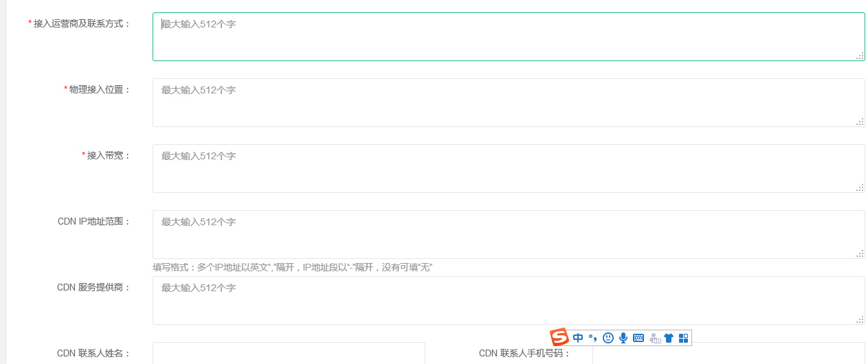Image resolution: width=868 pixels, height=364 pixels.
Task: Toggle Chinese/English mode on Sogou toolbar
Action: point(578,338)
